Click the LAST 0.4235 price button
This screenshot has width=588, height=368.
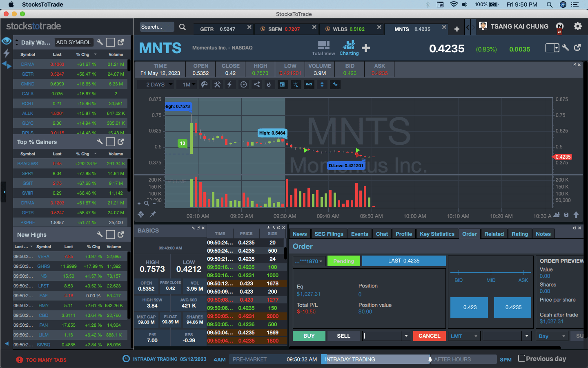(x=404, y=261)
